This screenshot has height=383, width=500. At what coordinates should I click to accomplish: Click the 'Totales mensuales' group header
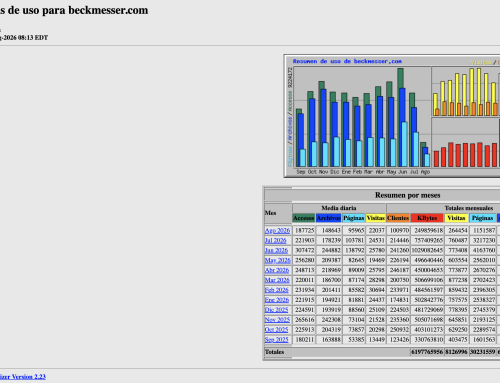[469, 208]
